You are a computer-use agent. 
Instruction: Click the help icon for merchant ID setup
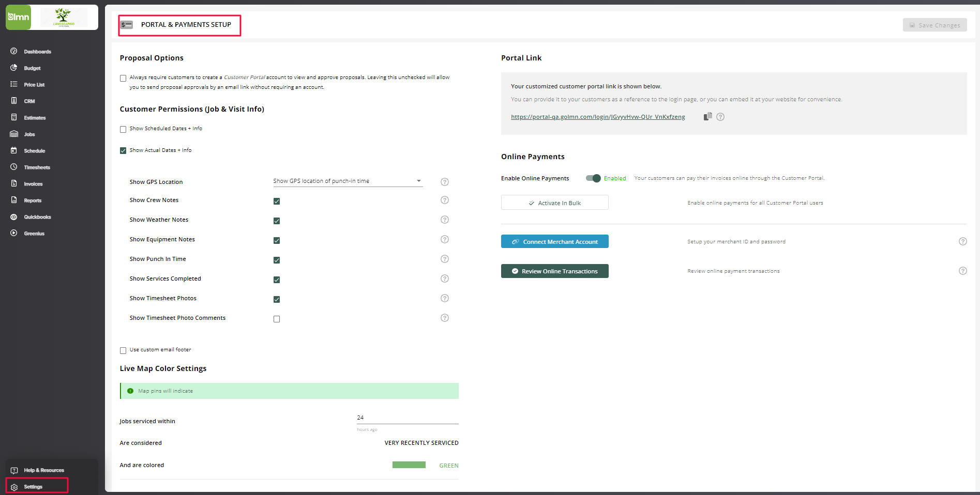(x=962, y=241)
